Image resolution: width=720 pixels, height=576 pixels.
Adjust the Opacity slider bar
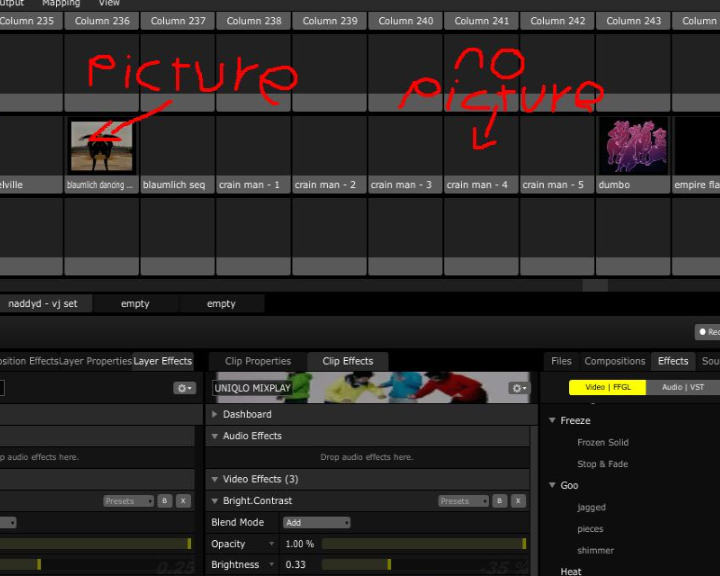tap(423, 544)
